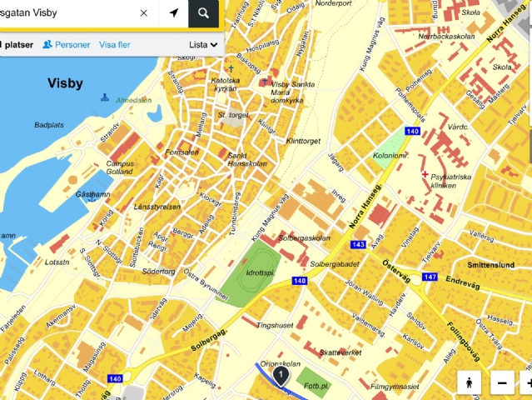Click the 'Orionskolan' label
532x400 pixels.
point(281,364)
